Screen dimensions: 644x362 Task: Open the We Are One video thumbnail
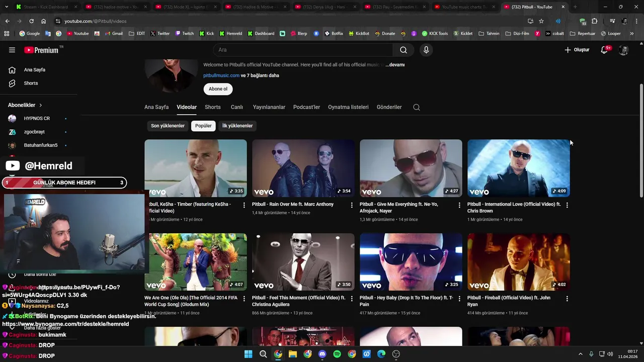(196, 261)
